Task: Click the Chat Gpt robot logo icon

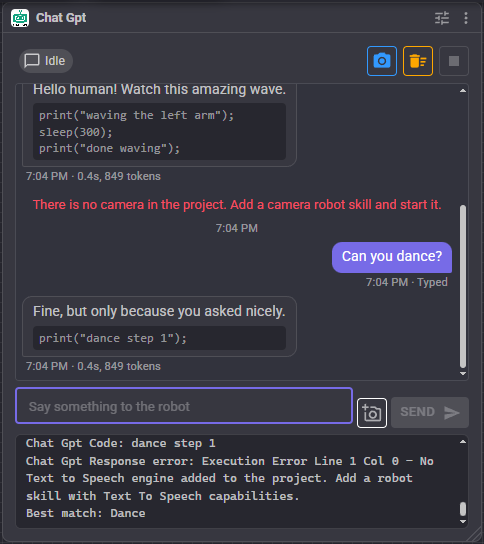Action: (x=20, y=18)
